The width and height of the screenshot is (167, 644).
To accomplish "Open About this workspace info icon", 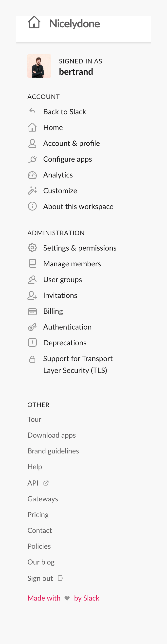I will tap(32, 207).
